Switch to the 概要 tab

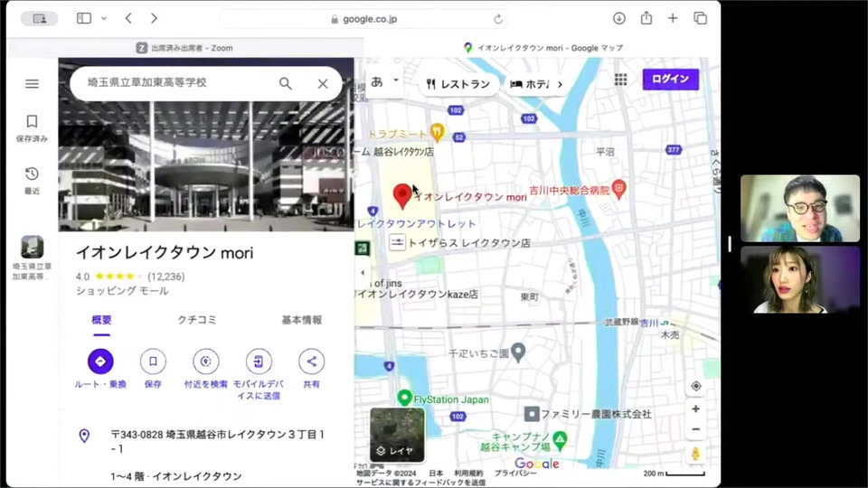101,320
